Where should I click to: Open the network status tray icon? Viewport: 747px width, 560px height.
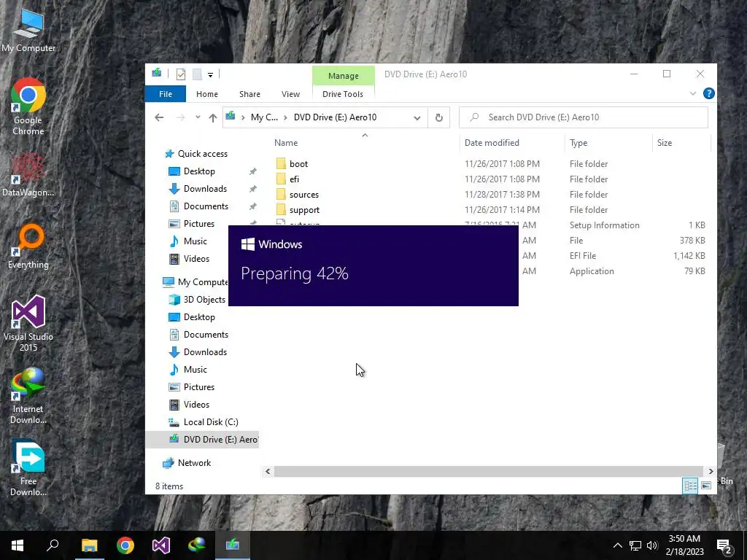coord(635,545)
